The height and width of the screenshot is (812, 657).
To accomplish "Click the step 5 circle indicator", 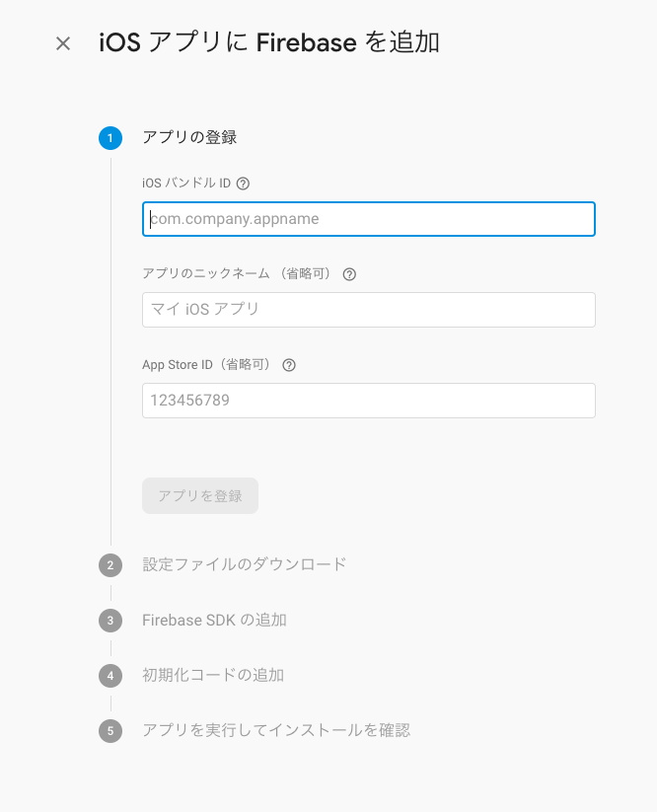I will pos(109,730).
